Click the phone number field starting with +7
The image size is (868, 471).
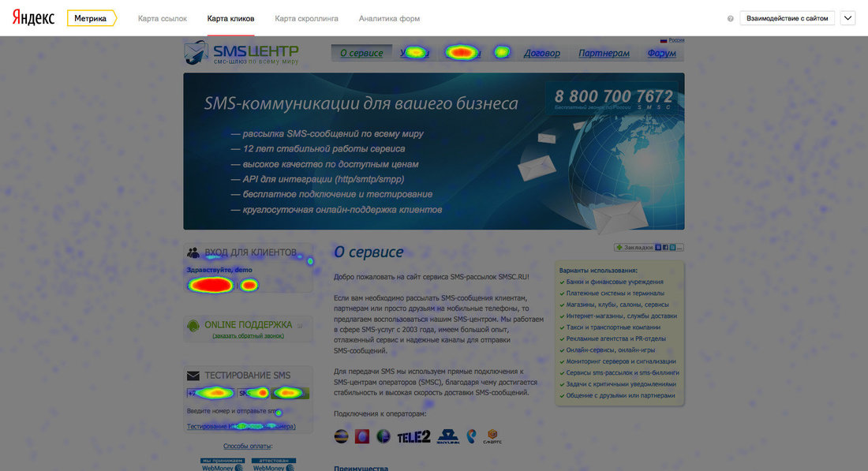click(210, 393)
